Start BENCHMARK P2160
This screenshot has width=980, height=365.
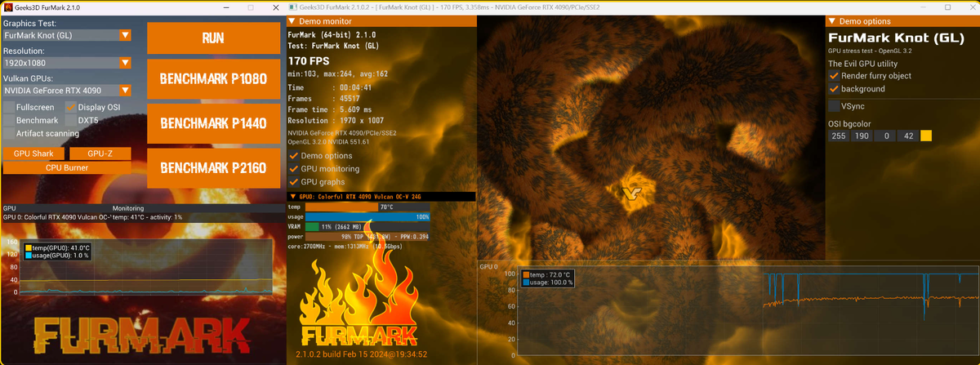click(x=213, y=168)
